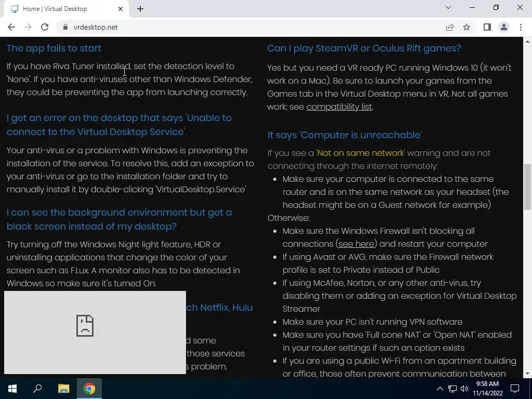Click 'It says Computer is unreachable' heading
532x399 pixels.
(345, 135)
